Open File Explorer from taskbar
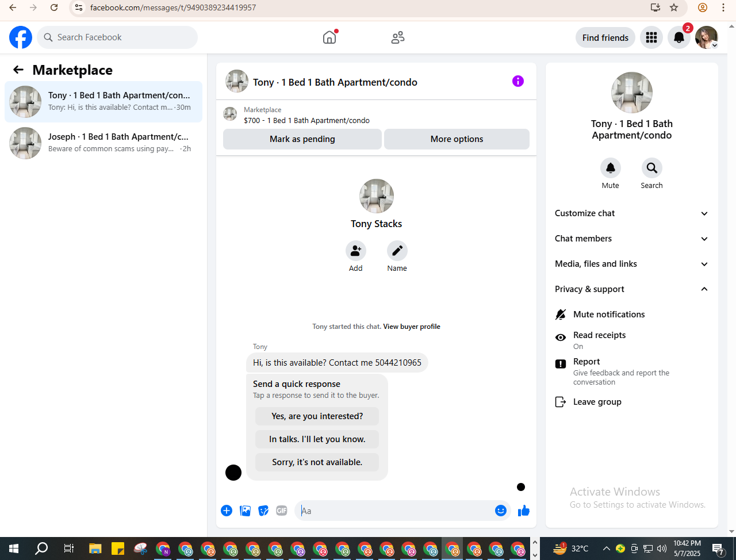Image resolution: width=736 pixels, height=560 pixels. (x=95, y=549)
